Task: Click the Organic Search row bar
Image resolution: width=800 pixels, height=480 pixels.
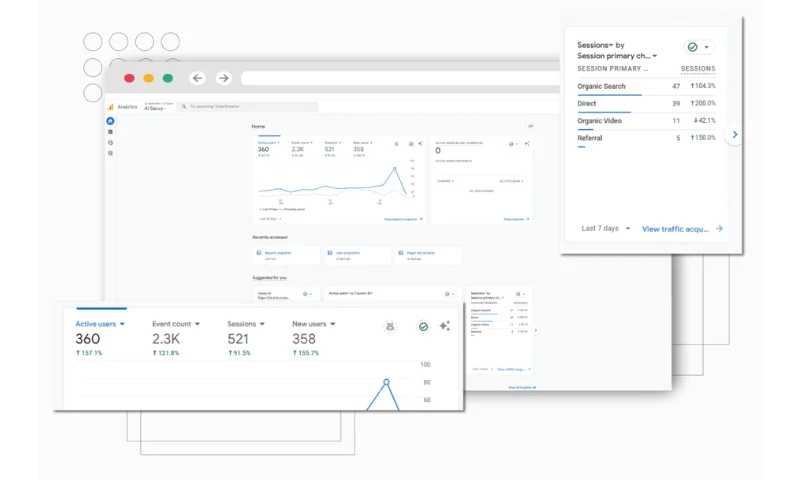Action: 610,95
